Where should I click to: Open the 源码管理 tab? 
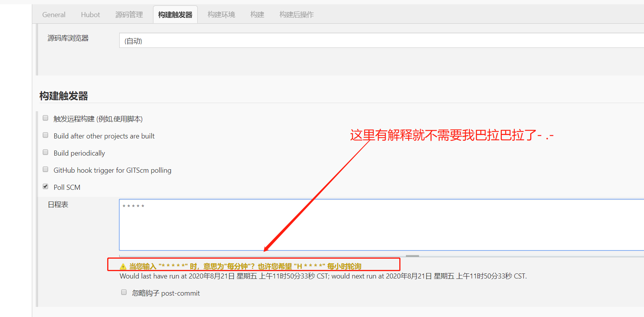click(x=129, y=15)
